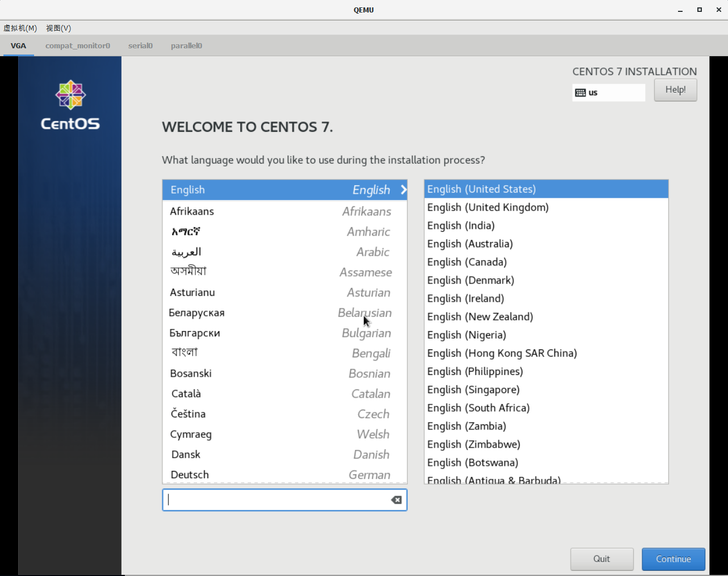Expand the English language variants arrow
Screen dimensions: 728x576
(x=403, y=190)
